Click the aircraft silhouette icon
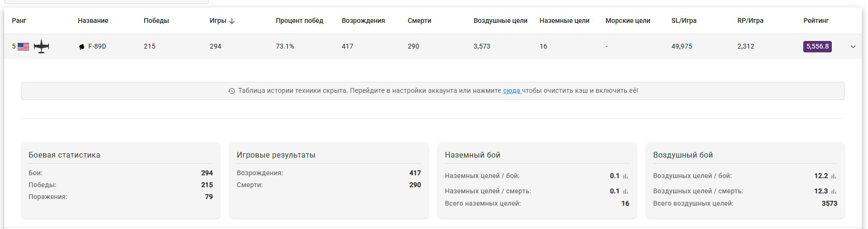The image size is (868, 229). pyautogui.click(x=41, y=47)
